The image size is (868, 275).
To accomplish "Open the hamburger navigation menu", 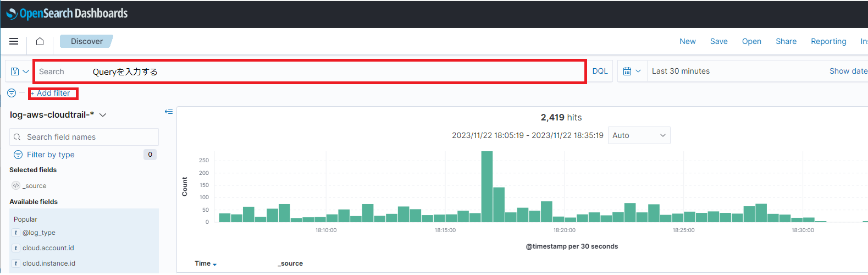I will pyautogui.click(x=14, y=41).
